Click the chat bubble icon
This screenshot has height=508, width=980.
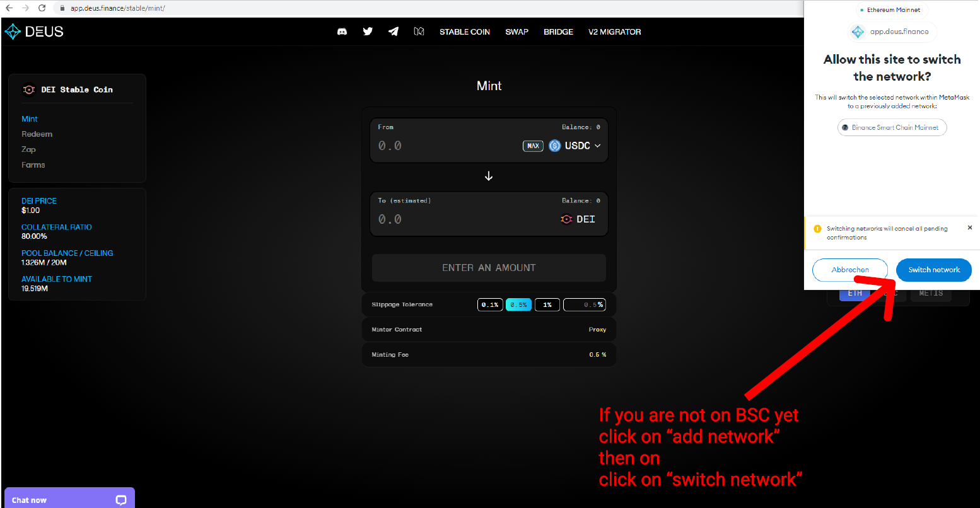click(x=121, y=500)
